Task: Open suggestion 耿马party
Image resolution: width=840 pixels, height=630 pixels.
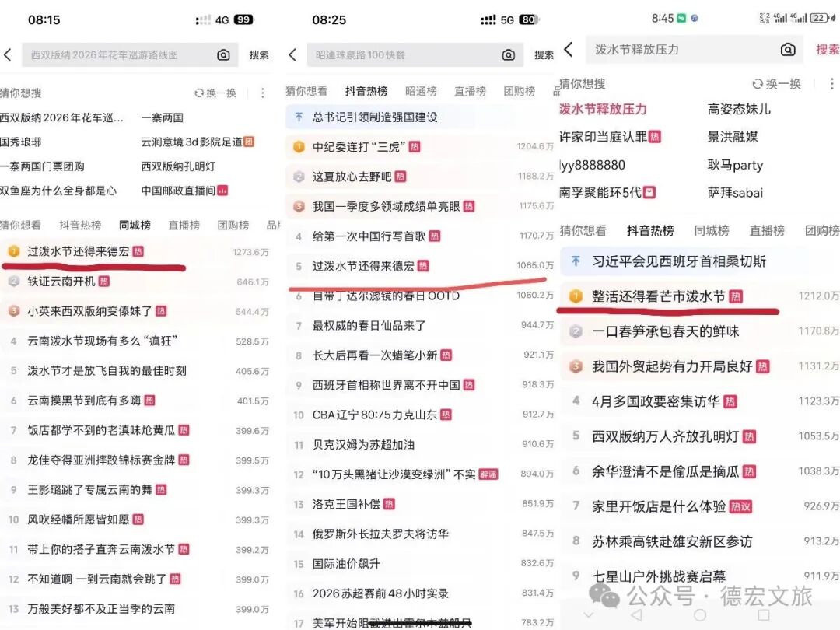Action: point(736,165)
